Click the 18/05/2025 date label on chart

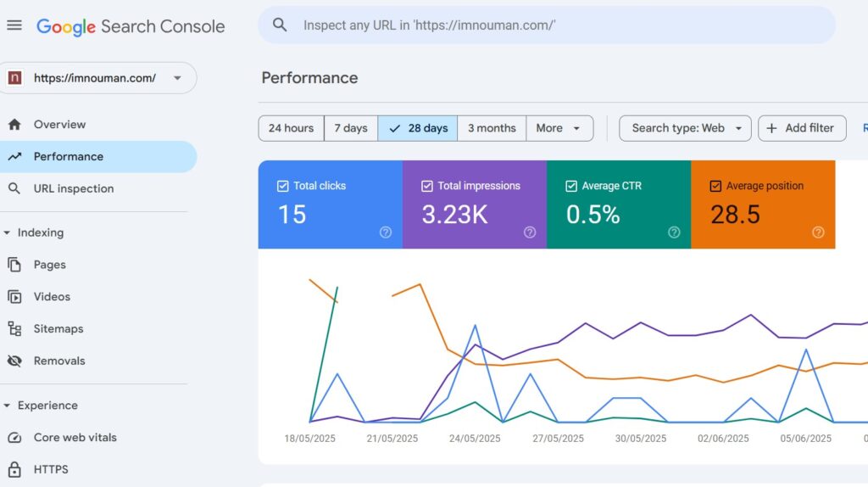[x=309, y=439]
